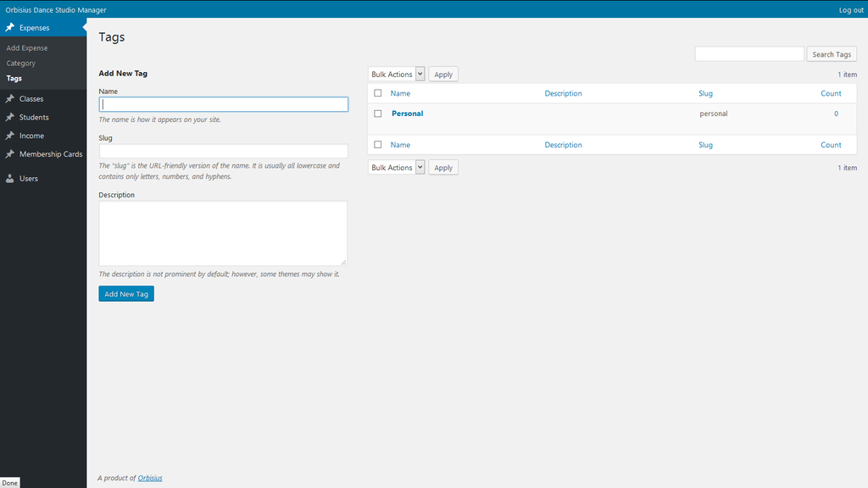
Task: Tick the select-all checkbox in table footer
Action: click(x=377, y=144)
